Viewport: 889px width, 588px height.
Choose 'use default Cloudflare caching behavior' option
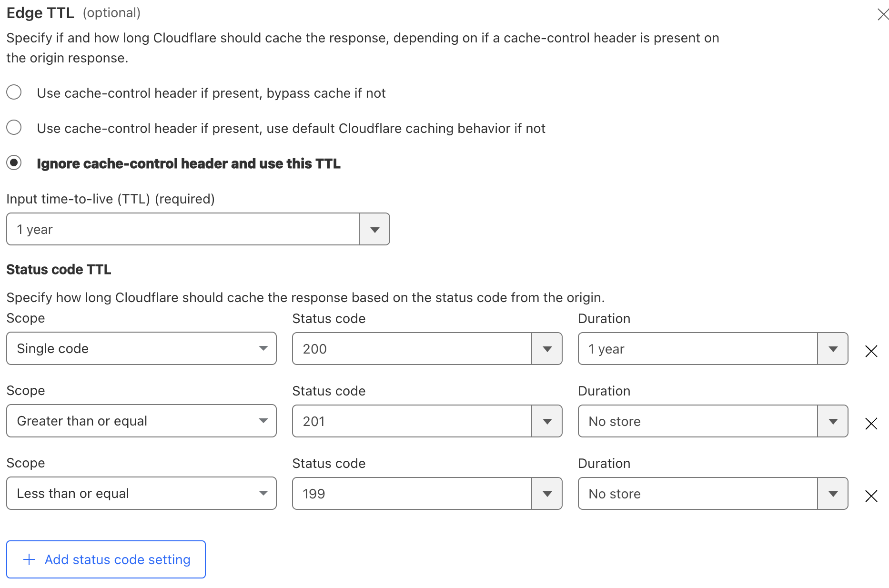14,127
